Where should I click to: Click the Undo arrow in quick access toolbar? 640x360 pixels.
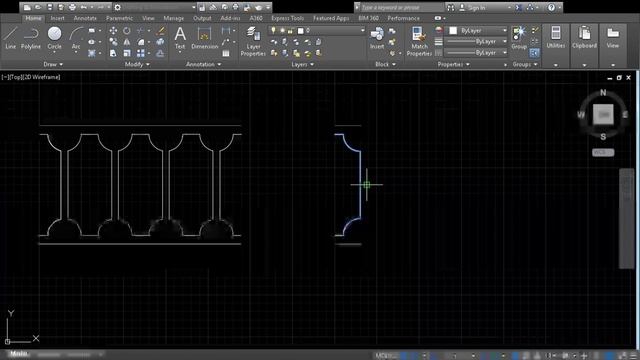(x=84, y=7)
